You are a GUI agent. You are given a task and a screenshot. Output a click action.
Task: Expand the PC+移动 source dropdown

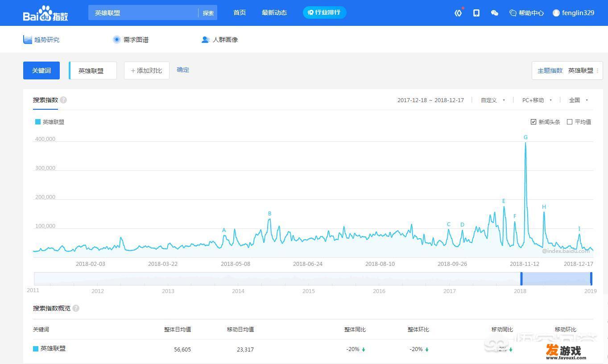[x=537, y=100]
